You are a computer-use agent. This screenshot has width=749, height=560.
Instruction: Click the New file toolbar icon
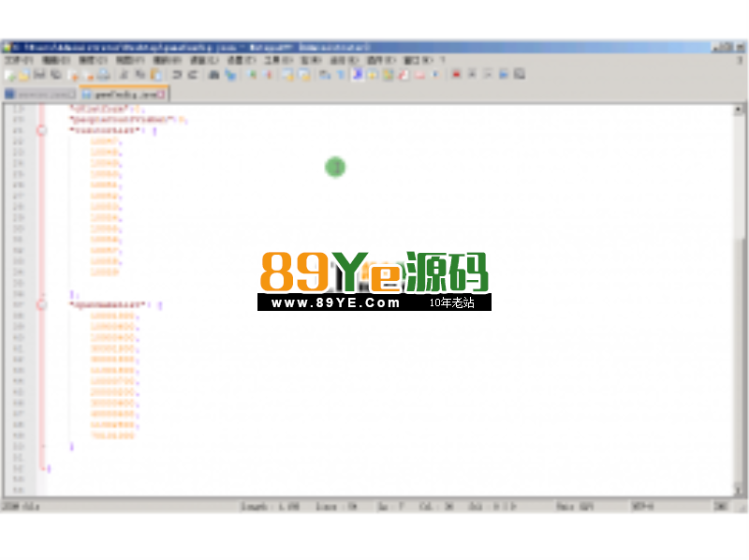9,74
